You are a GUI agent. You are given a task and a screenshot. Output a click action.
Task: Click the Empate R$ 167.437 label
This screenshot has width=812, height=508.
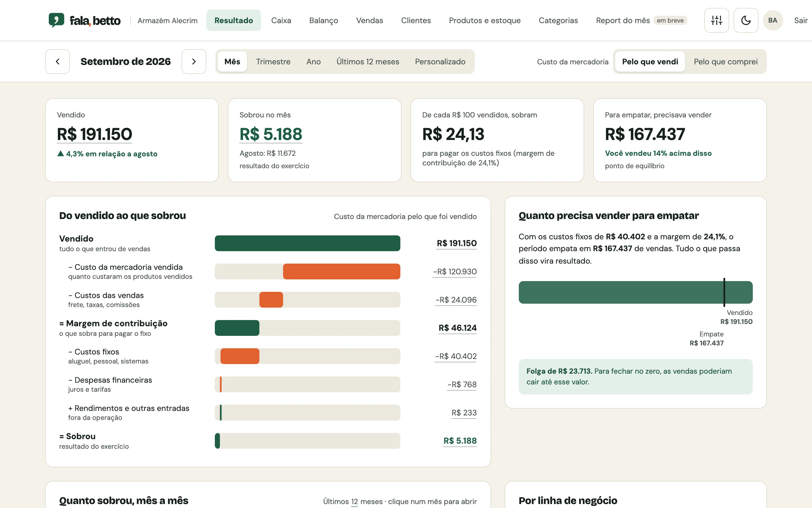[707, 338]
